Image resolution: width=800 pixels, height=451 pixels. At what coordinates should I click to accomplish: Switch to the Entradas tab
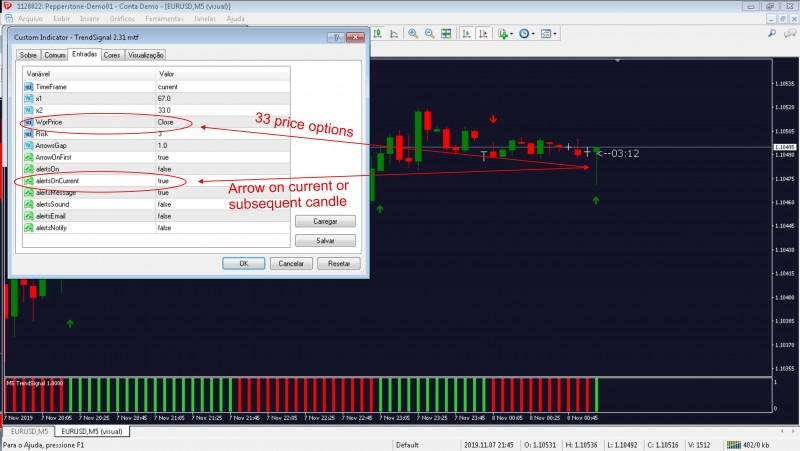pos(84,54)
